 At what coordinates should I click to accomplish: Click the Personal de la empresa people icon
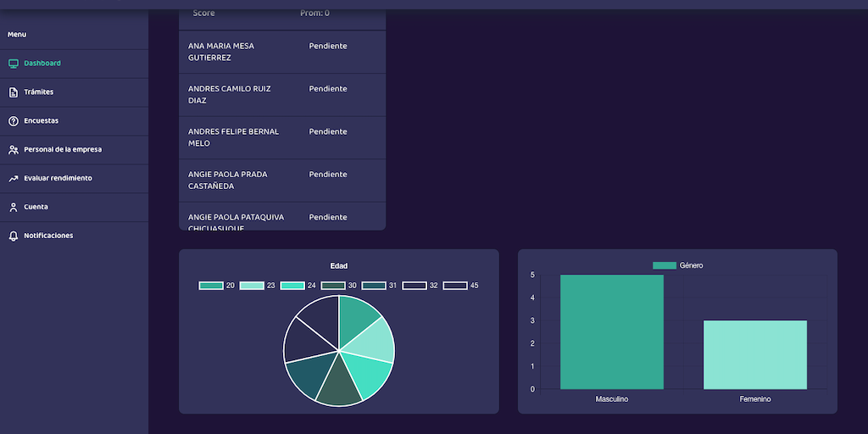click(14, 150)
